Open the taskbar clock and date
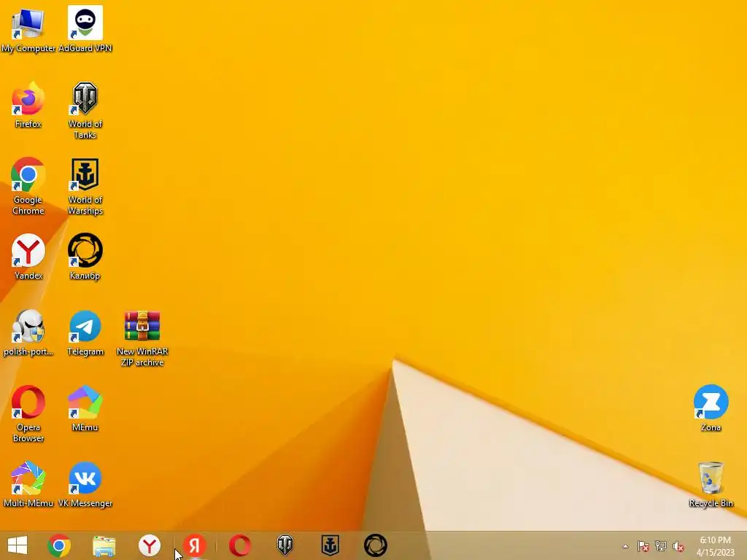 715,546
